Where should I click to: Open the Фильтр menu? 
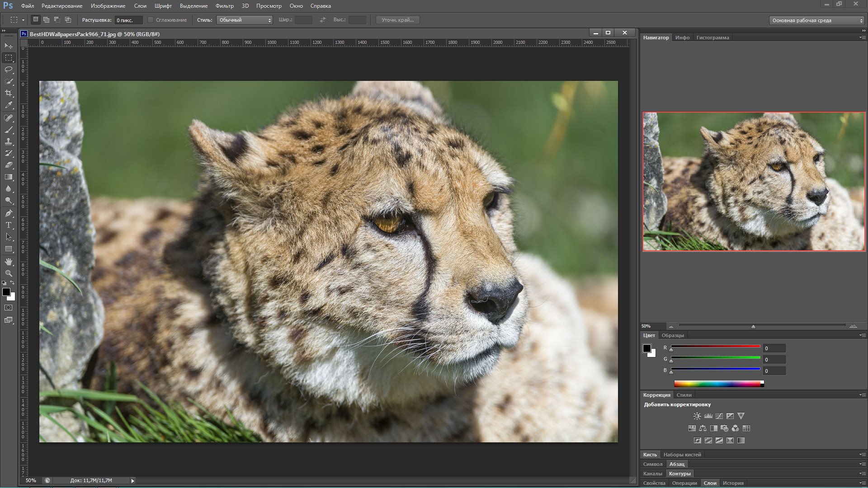tap(224, 6)
